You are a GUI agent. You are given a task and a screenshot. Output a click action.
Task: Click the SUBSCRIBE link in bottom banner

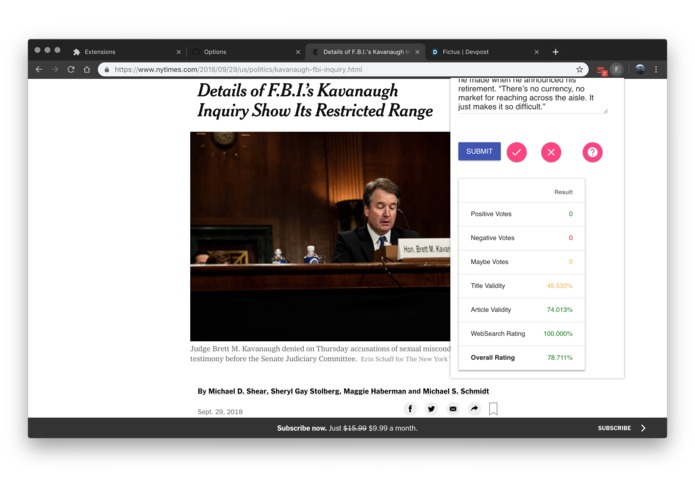click(614, 428)
